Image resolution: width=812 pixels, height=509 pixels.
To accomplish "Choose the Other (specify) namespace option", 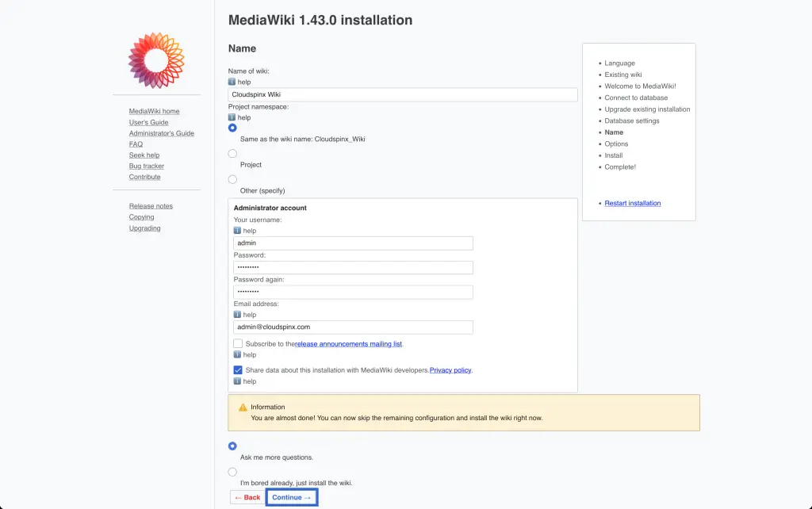I will point(232,179).
